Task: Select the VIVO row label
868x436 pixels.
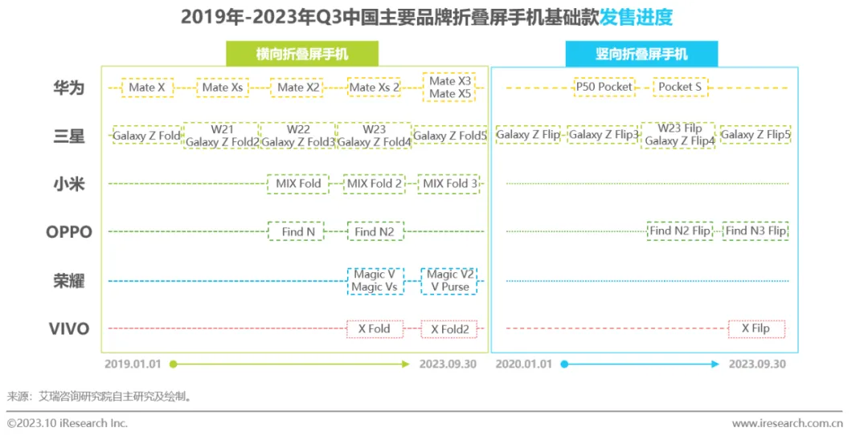Action: click(x=68, y=328)
